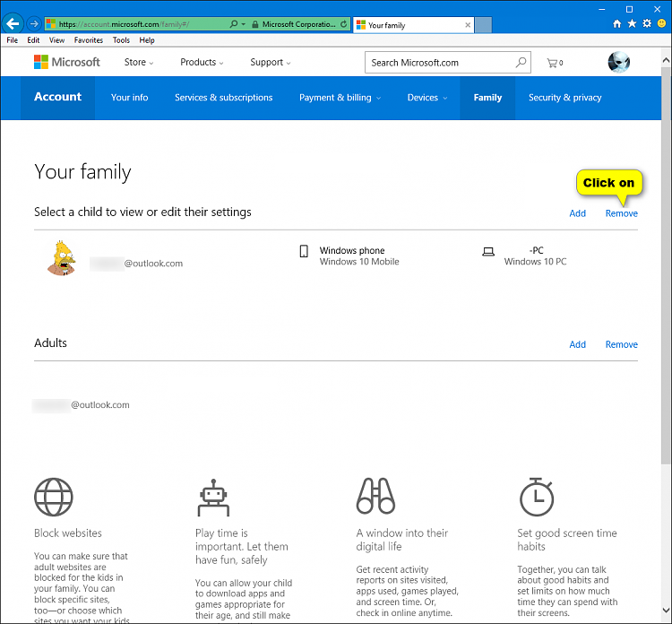This screenshot has width=672, height=624.
Task: Click the search magnifier icon in Microsoft search
Action: [x=521, y=63]
